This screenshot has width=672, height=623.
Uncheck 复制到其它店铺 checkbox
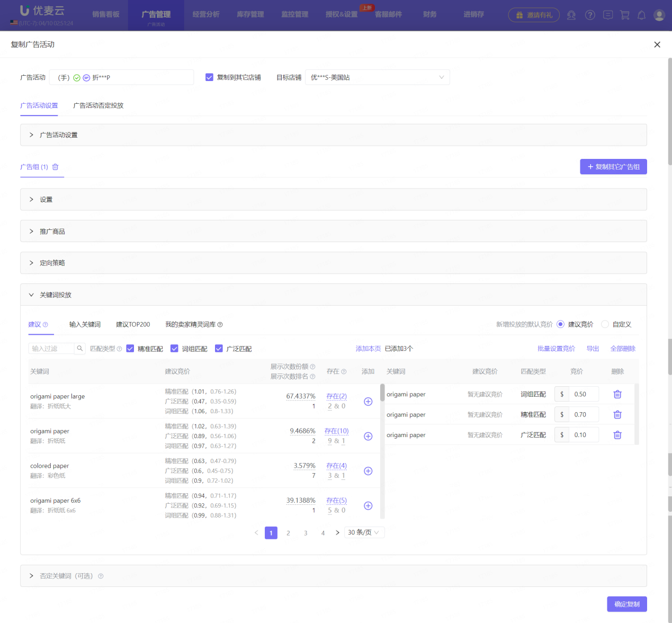(209, 77)
